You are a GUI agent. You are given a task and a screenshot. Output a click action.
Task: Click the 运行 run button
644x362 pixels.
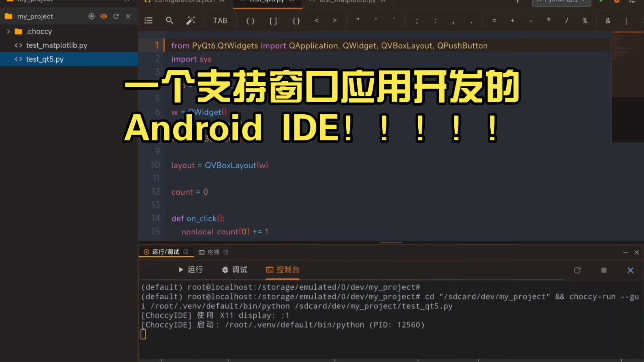pyautogui.click(x=191, y=270)
